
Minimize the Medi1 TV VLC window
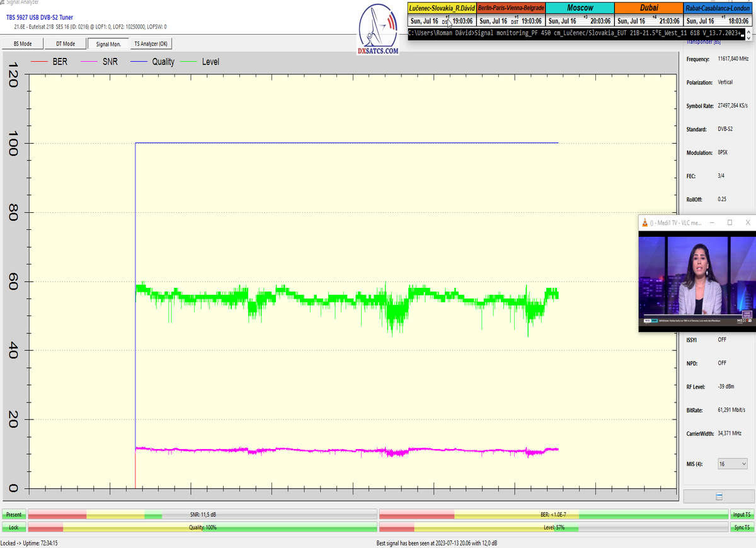click(712, 223)
